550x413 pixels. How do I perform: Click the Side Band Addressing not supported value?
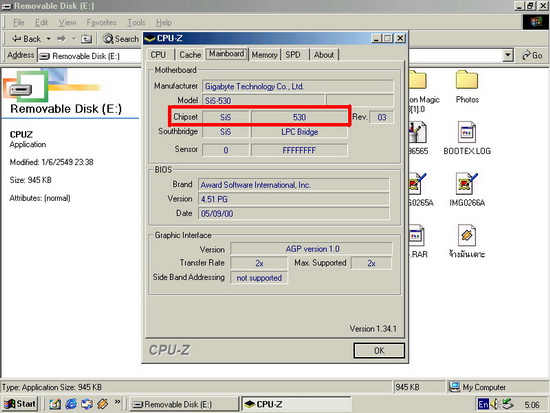(259, 278)
